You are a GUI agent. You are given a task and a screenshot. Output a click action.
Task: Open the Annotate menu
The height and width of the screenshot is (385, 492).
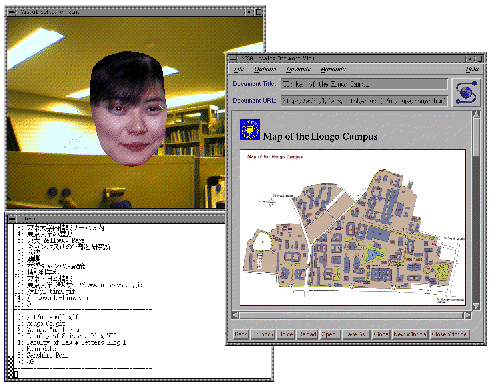coord(333,69)
